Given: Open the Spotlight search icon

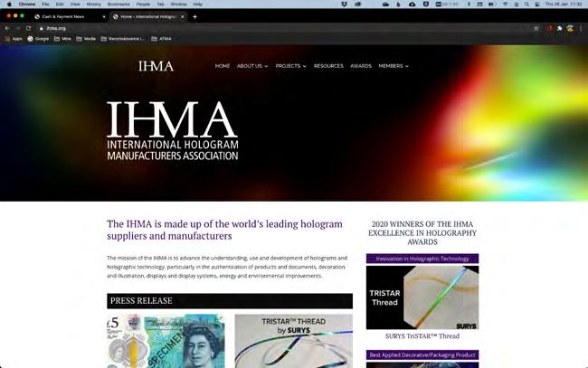Looking at the screenshot, I should [526, 5].
